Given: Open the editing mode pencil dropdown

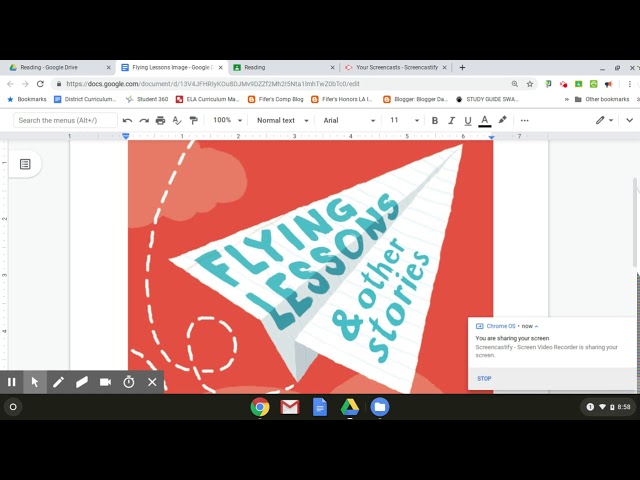Looking at the screenshot, I should click(x=604, y=120).
